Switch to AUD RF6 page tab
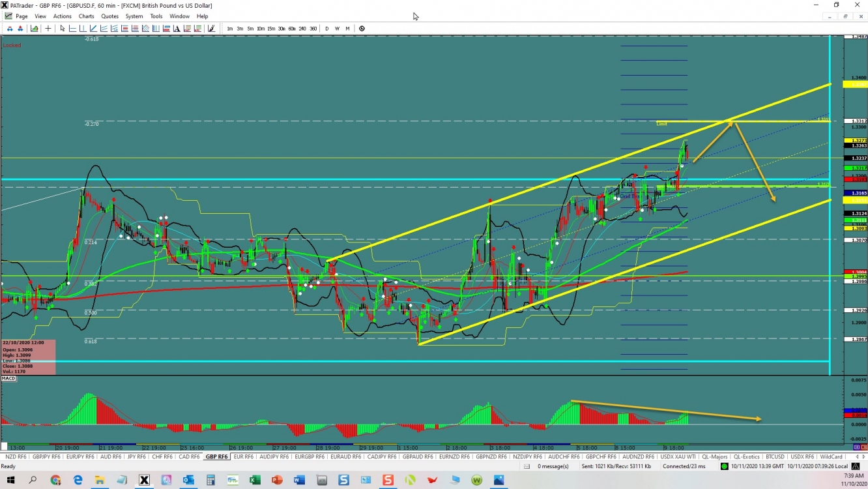The width and height of the screenshot is (868, 489). tap(111, 457)
